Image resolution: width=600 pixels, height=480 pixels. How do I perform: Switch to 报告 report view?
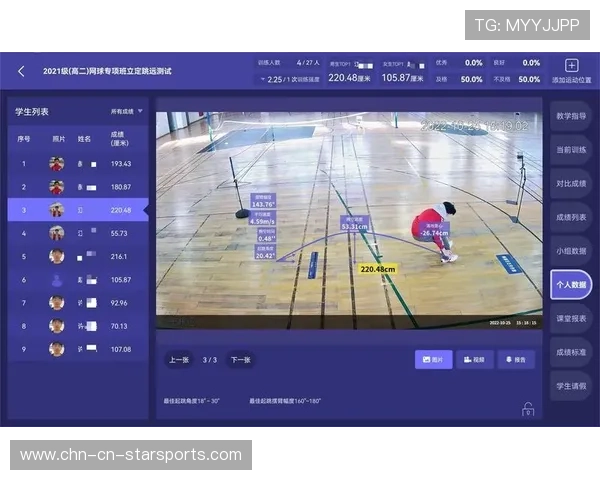(516, 359)
